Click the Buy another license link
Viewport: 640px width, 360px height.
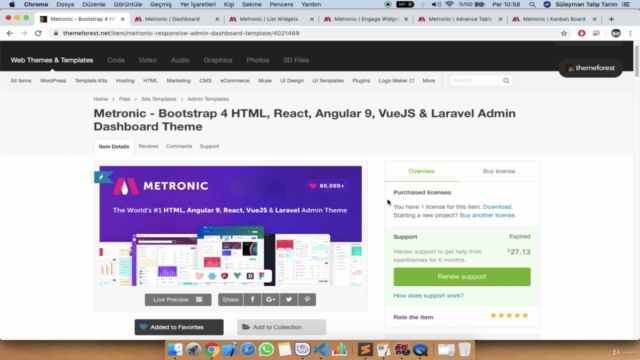pyautogui.click(x=487, y=216)
